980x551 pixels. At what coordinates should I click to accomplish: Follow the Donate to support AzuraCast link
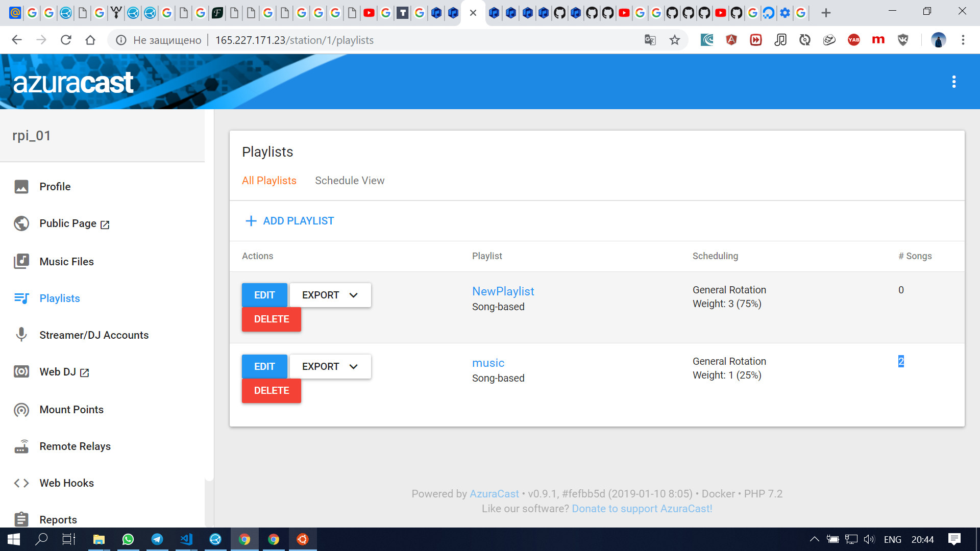pos(642,508)
